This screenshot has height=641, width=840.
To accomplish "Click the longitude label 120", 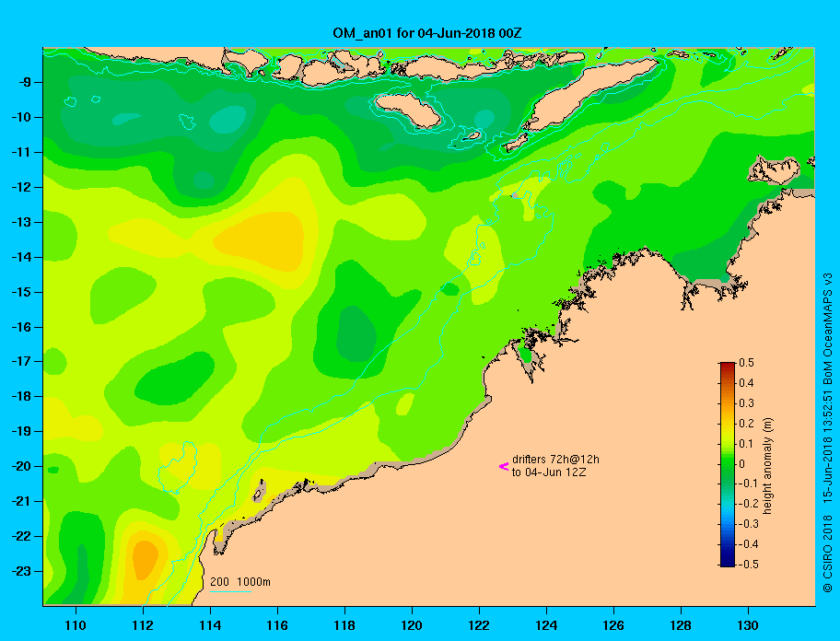I will 412,625.
